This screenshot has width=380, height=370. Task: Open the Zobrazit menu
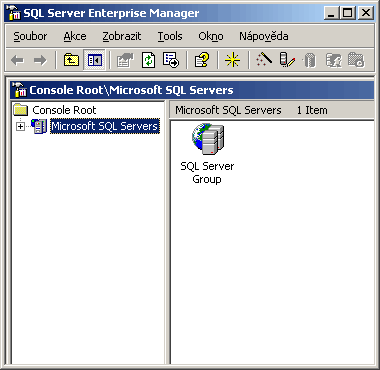(122, 36)
